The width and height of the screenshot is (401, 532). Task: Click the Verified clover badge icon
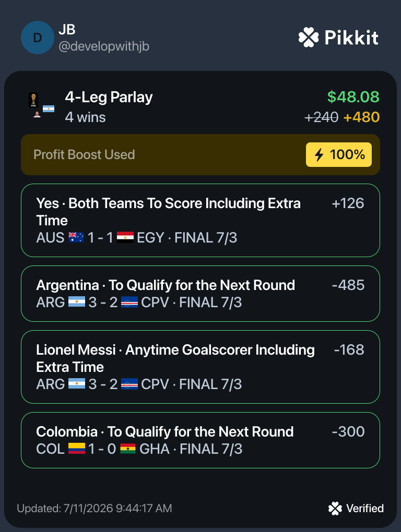(x=335, y=508)
